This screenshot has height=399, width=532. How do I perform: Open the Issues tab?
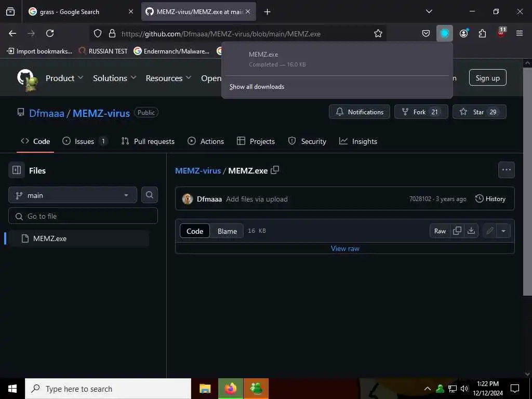(85, 141)
